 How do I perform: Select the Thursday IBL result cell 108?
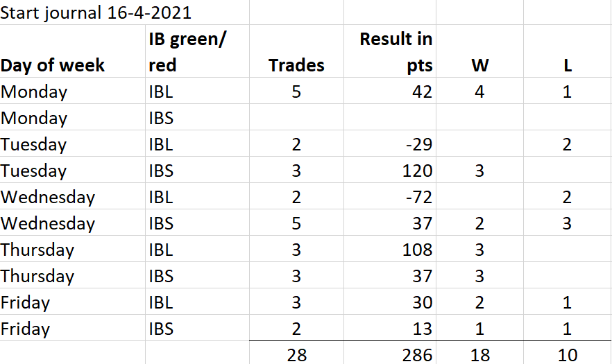pyautogui.click(x=390, y=249)
